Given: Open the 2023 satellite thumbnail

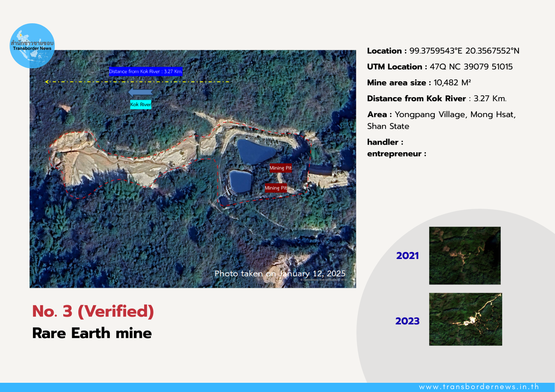Looking at the screenshot, I should (x=465, y=319).
